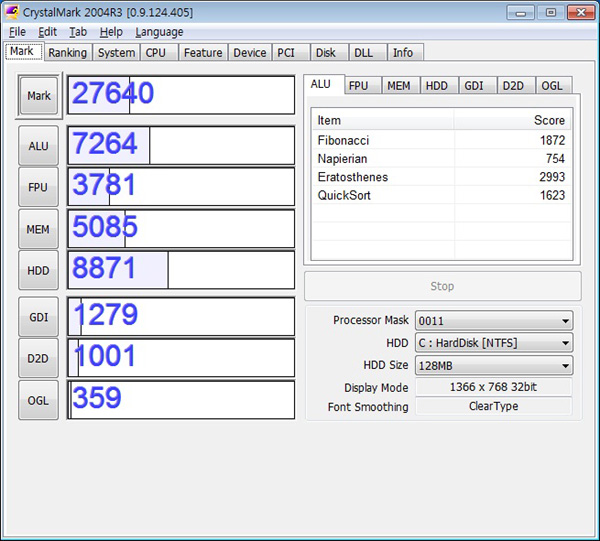Open the Help menu
Screen dimensions: 600x541
pos(111,32)
